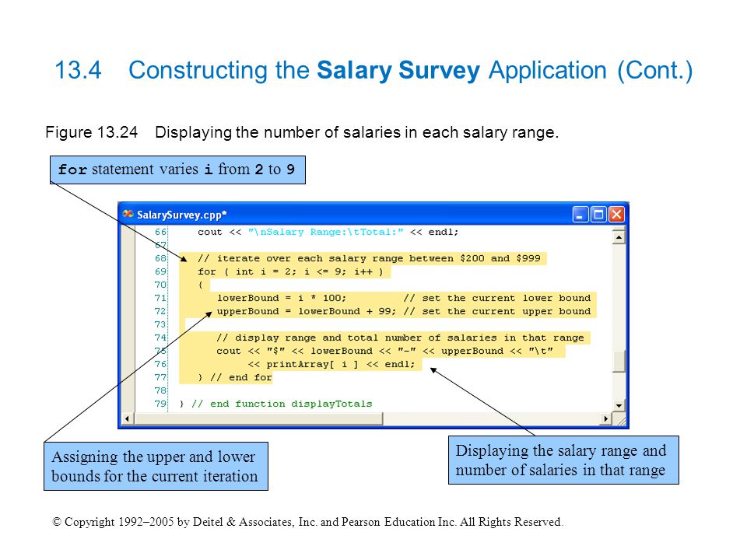Click the "\nSalary Range:\tTotal:" string literal
This screenshot has height=560, width=747.
(x=325, y=232)
